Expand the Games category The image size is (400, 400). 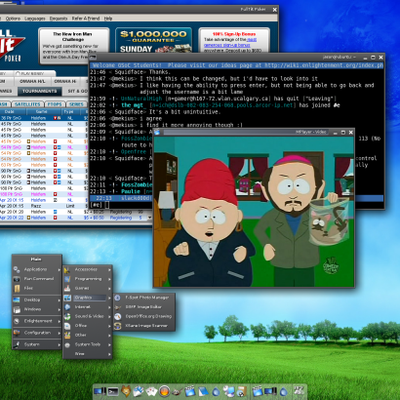pyautogui.click(x=87, y=288)
